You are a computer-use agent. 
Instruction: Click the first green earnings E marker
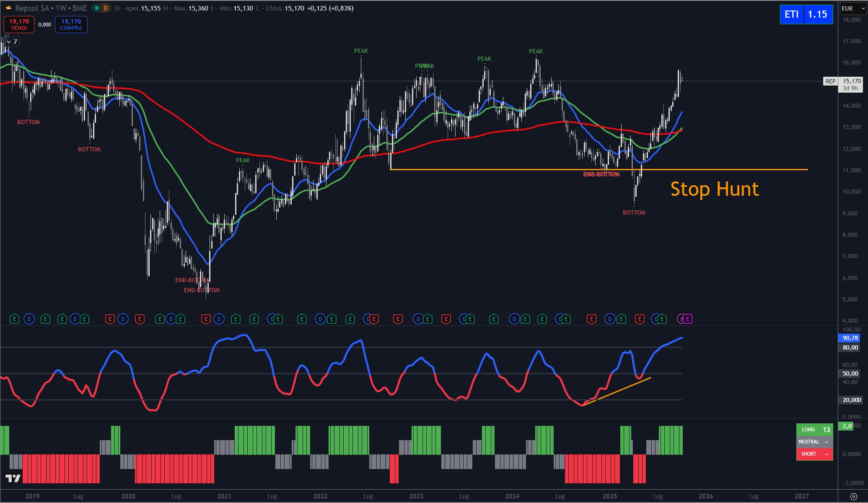[14, 319]
